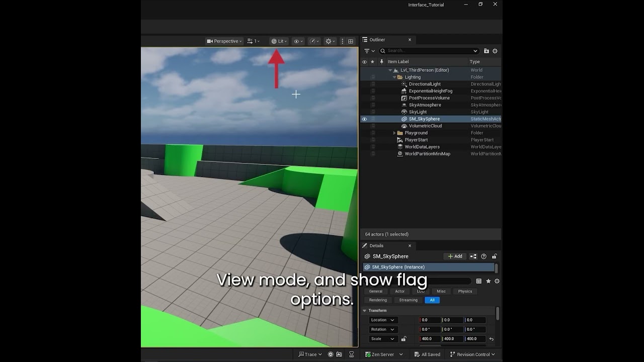This screenshot has width=644, height=362.
Task: Select the Misc filter tab
Action: [441, 291]
